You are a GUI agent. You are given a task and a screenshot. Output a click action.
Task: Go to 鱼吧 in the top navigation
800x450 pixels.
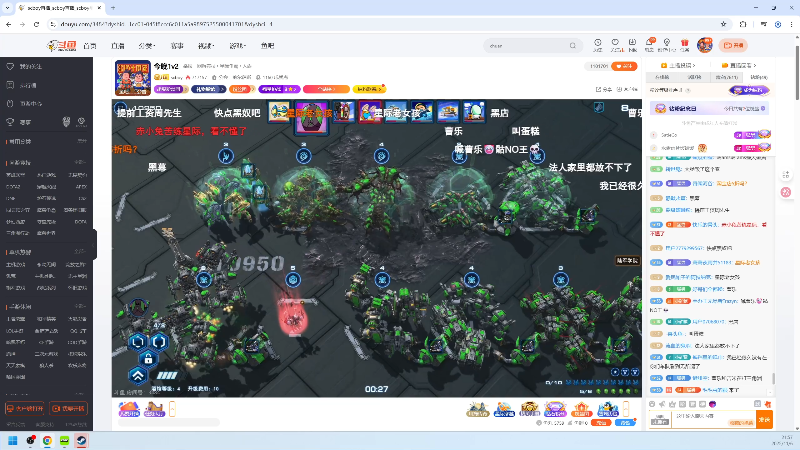[267, 46]
